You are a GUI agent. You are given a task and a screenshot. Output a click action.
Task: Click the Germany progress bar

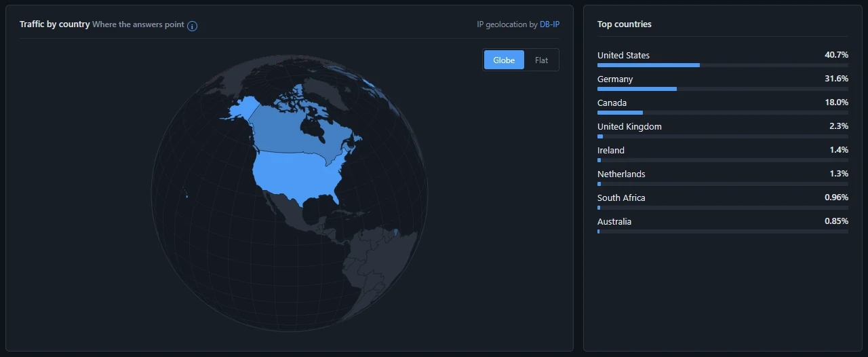[722, 89]
